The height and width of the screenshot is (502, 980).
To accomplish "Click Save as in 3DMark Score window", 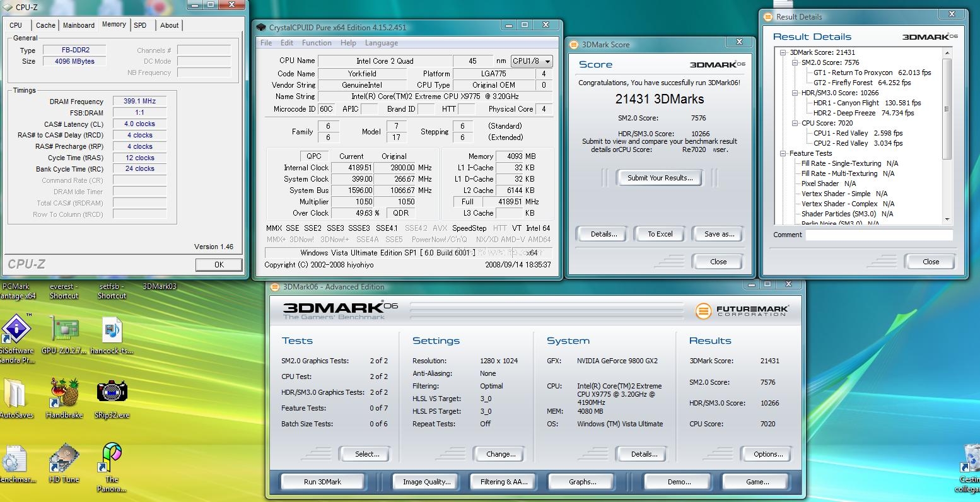I will coord(719,234).
